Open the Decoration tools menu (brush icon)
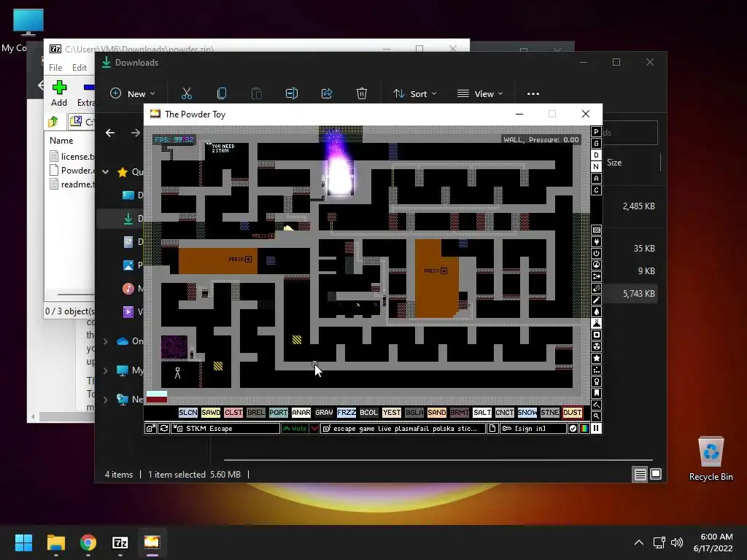This screenshot has width=747, height=560. (596, 405)
